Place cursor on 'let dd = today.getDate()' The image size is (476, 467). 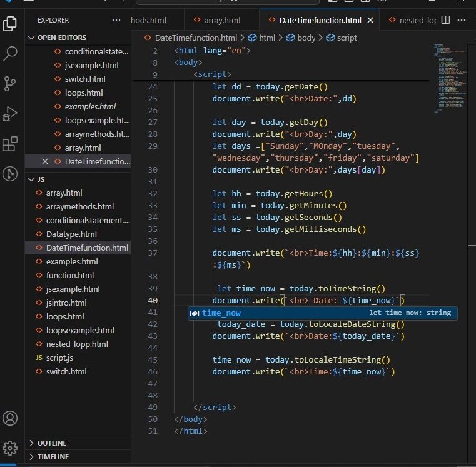[270, 87]
